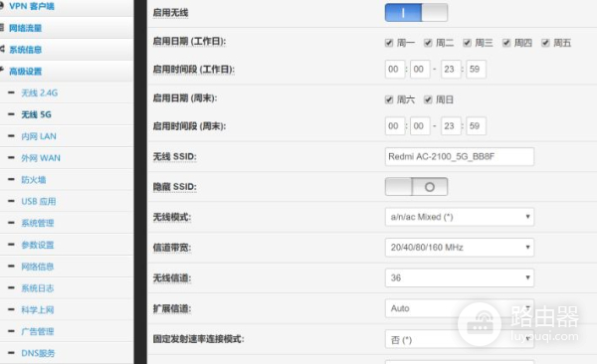Click the 无线 SSID text field
Screen dimensions: 597x364
(460, 156)
